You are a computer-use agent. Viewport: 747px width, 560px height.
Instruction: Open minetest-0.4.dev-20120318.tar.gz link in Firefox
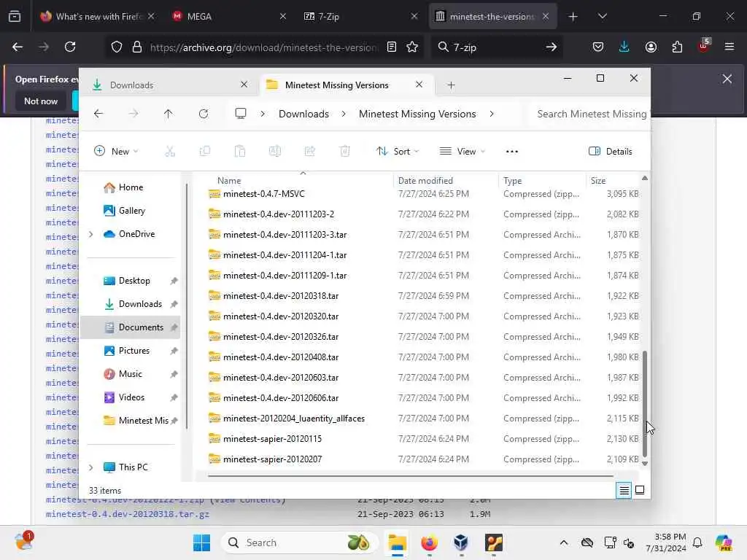(128, 514)
